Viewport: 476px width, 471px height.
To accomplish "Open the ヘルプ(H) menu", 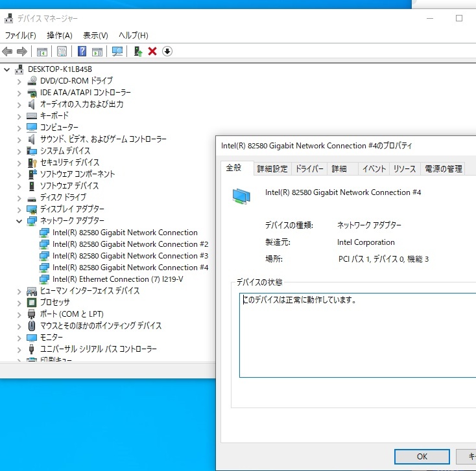I will pyautogui.click(x=134, y=36).
